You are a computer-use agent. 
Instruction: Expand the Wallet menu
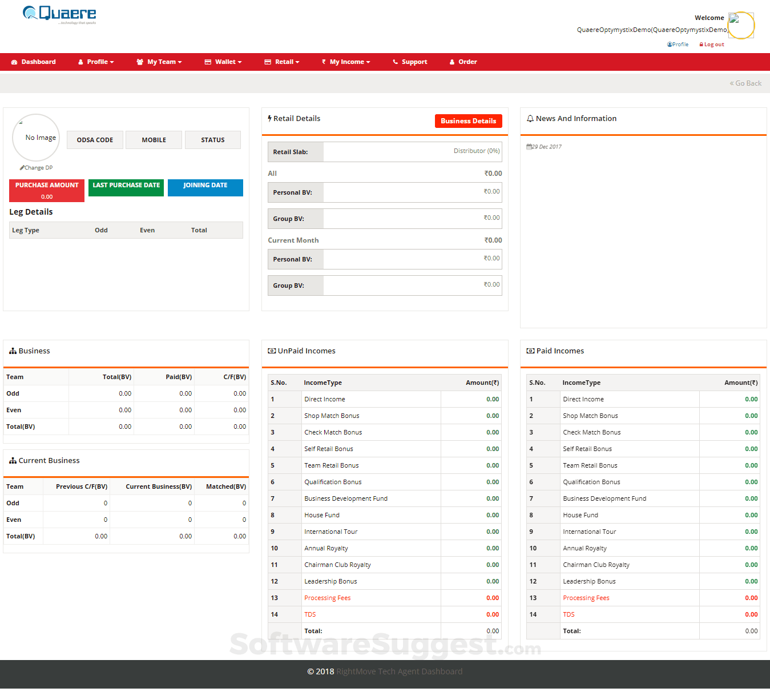coord(223,62)
